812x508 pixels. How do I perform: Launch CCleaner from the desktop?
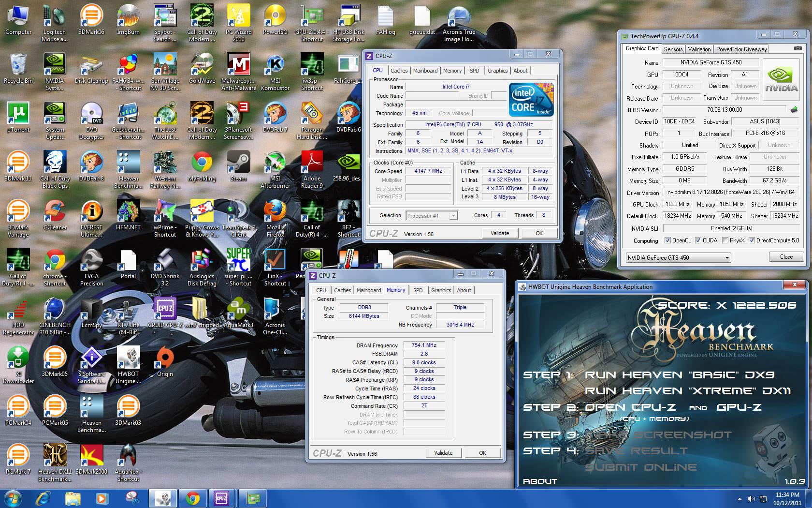point(55,216)
